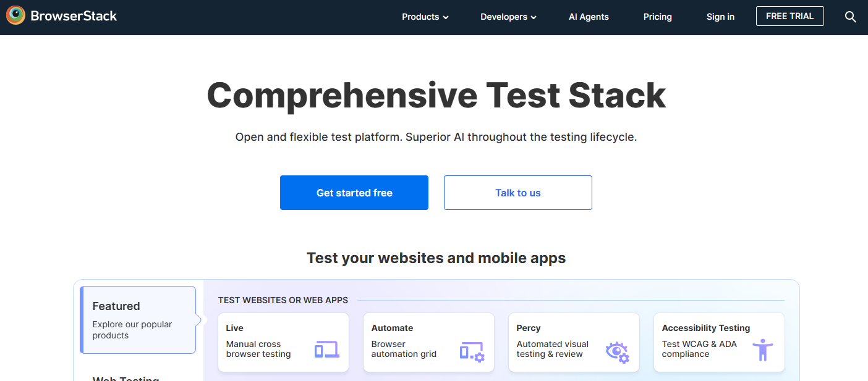Open the Live product card
868x381 pixels.
tap(283, 342)
